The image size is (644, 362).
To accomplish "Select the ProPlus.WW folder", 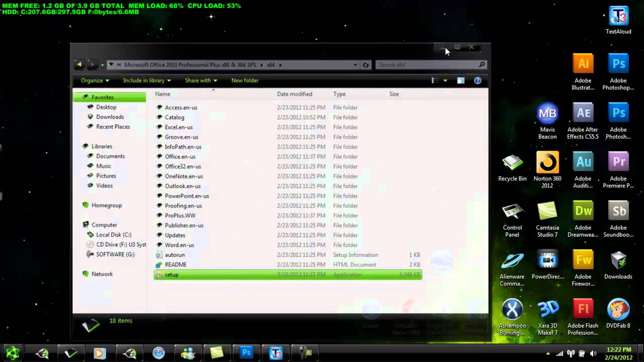I will 288,216.
